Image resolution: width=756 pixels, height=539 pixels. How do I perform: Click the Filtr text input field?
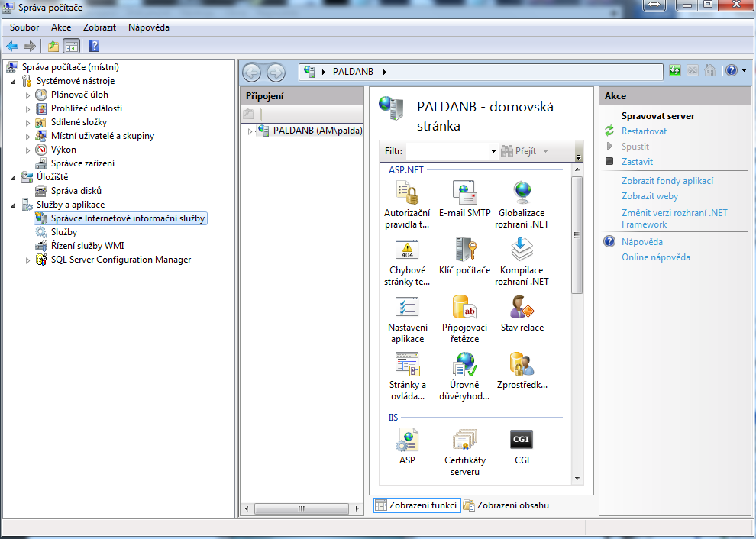tap(448, 151)
